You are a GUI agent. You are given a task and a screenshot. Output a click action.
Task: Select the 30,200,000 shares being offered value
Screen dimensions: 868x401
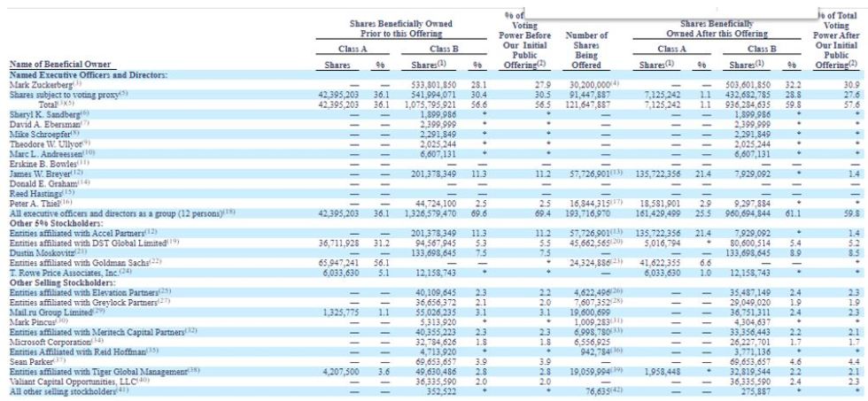click(x=590, y=85)
